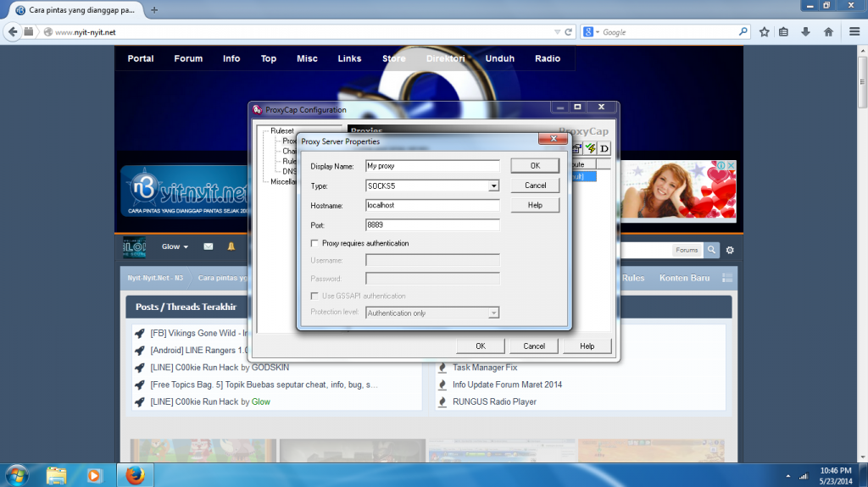868x487 pixels.
Task: Go to Firefox Home icon
Action: point(828,32)
